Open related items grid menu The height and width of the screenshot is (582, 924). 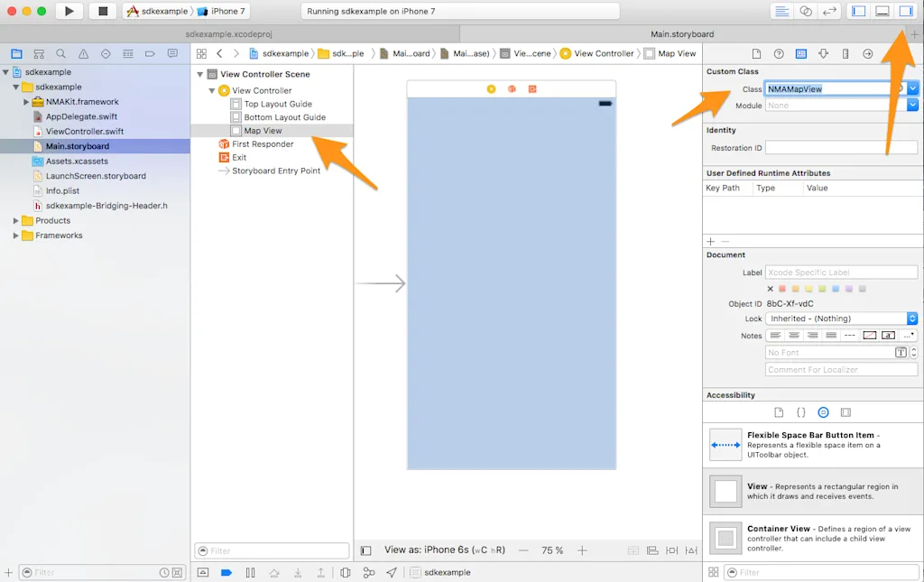[201, 53]
